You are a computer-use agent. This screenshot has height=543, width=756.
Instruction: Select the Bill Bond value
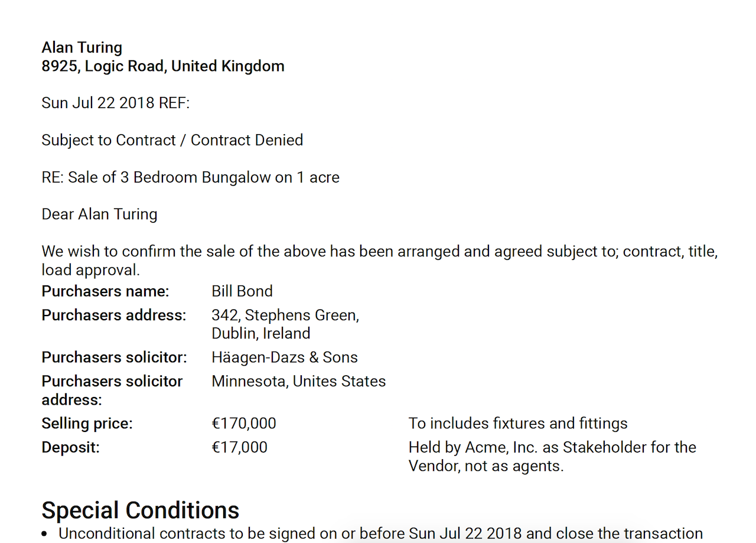[x=242, y=291]
